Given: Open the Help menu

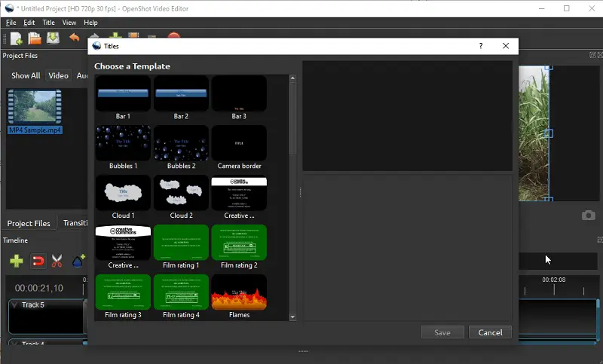Looking at the screenshot, I should 90,23.
